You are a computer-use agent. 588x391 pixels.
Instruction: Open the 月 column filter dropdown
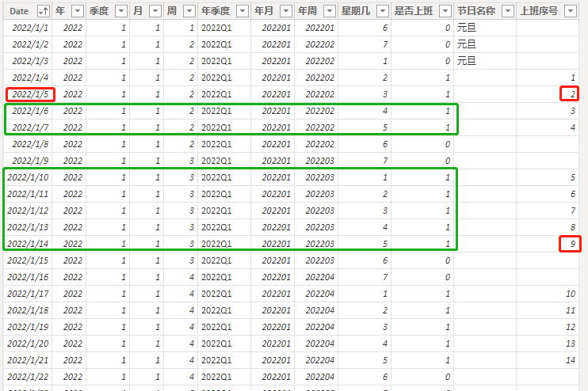click(x=155, y=12)
